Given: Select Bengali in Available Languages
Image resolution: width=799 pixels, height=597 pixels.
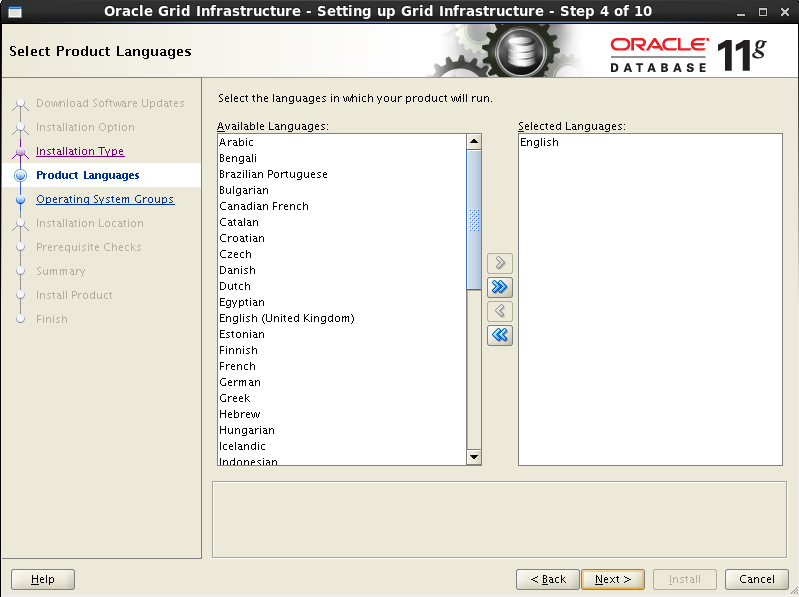Looking at the screenshot, I should tap(341, 158).
